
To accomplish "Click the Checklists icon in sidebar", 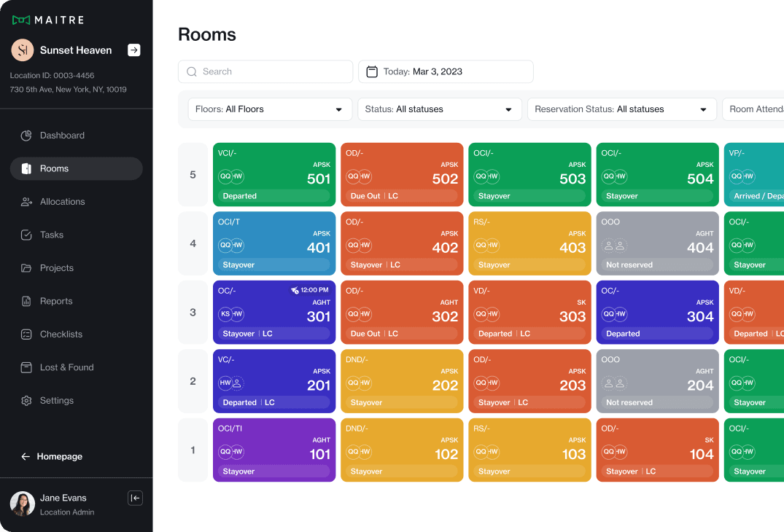I will tap(26, 335).
